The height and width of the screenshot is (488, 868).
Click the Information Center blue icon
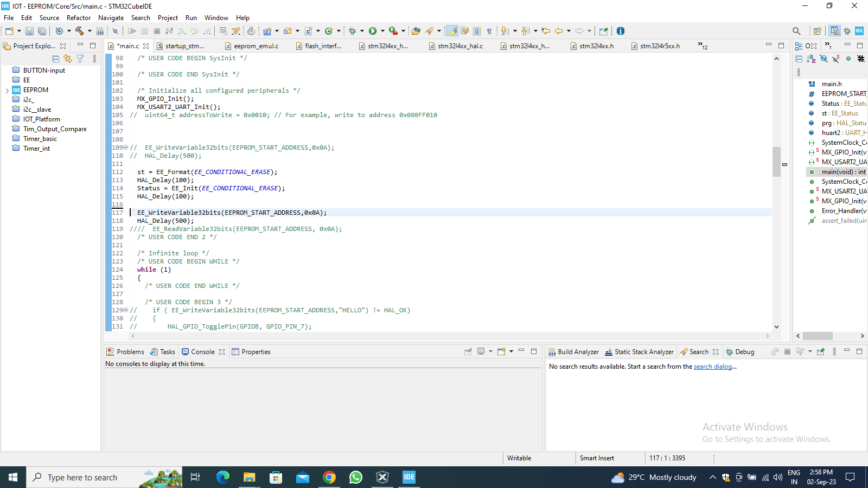[621, 31]
